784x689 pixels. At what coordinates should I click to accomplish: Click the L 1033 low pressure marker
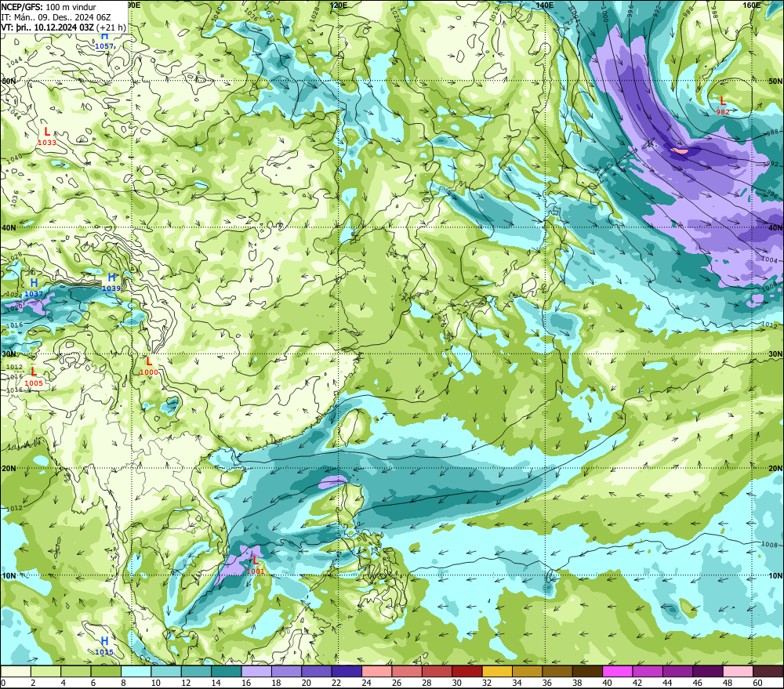(x=47, y=136)
